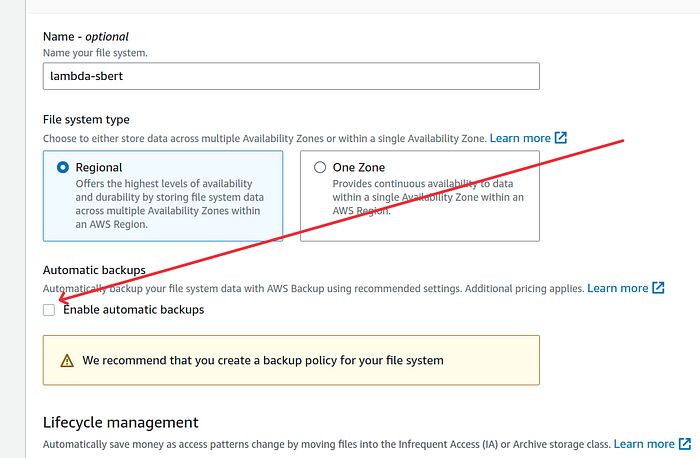Open Automatic backups Learn more link
700x458 pixels.
pos(617,288)
